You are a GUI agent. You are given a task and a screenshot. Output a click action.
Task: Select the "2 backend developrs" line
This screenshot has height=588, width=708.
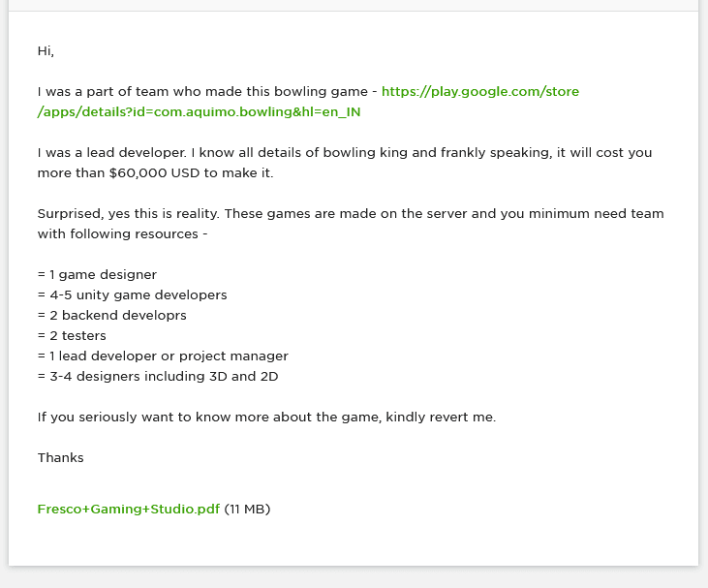(111, 316)
